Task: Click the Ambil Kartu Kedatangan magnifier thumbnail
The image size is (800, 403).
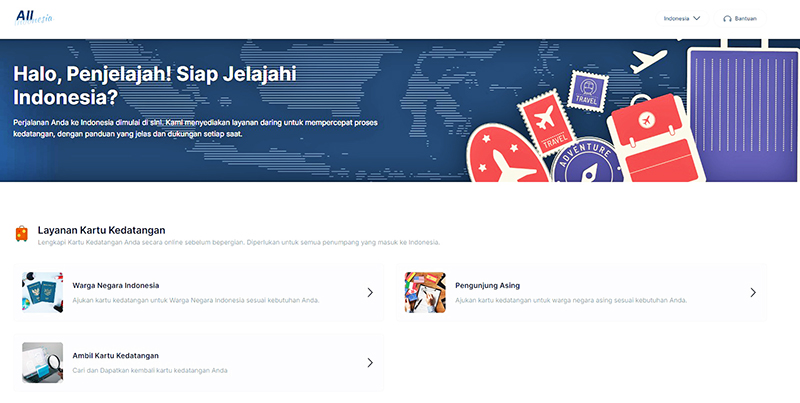Action: [42, 362]
